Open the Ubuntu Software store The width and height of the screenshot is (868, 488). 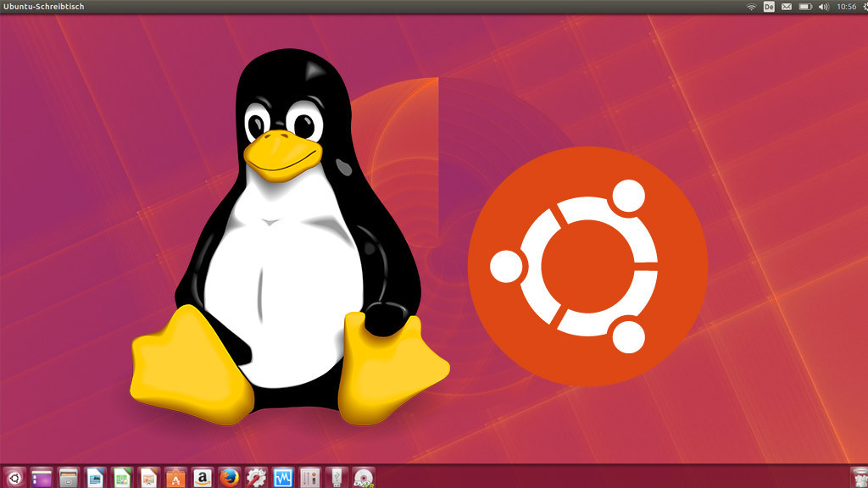click(x=175, y=477)
